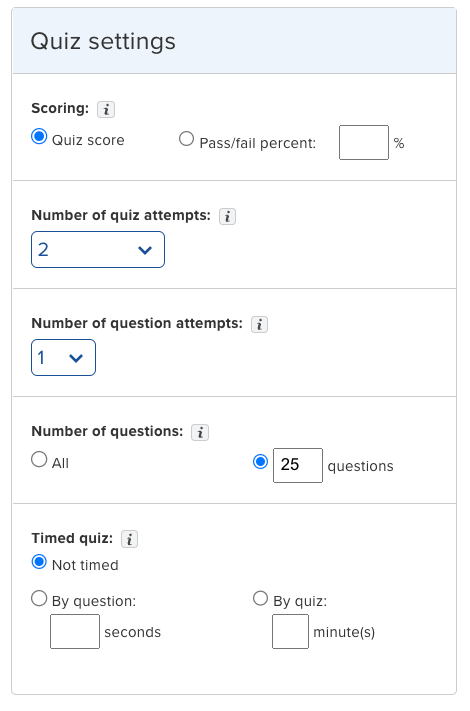Enable timing By question
This screenshot has height=711, width=470.
click(39, 598)
